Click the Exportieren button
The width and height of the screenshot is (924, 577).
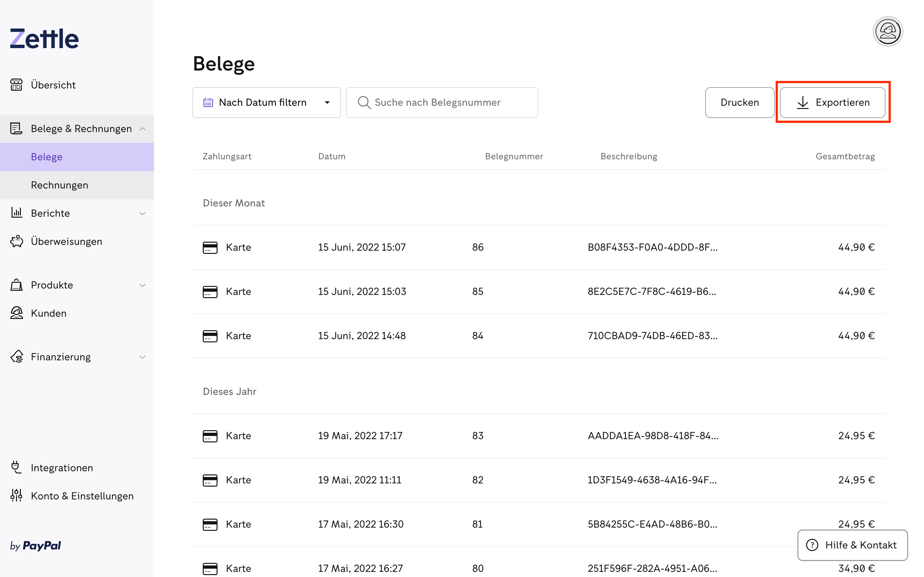[x=832, y=102]
